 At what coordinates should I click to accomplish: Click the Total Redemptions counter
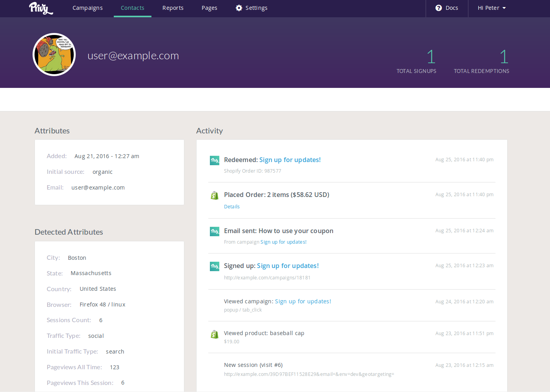tap(481, 61)
